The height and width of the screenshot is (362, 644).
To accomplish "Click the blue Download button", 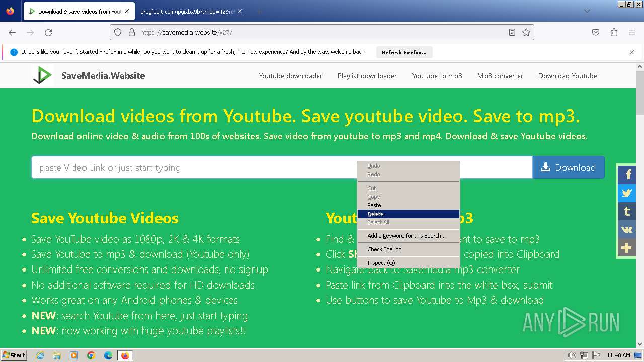I will pos(569,167).
